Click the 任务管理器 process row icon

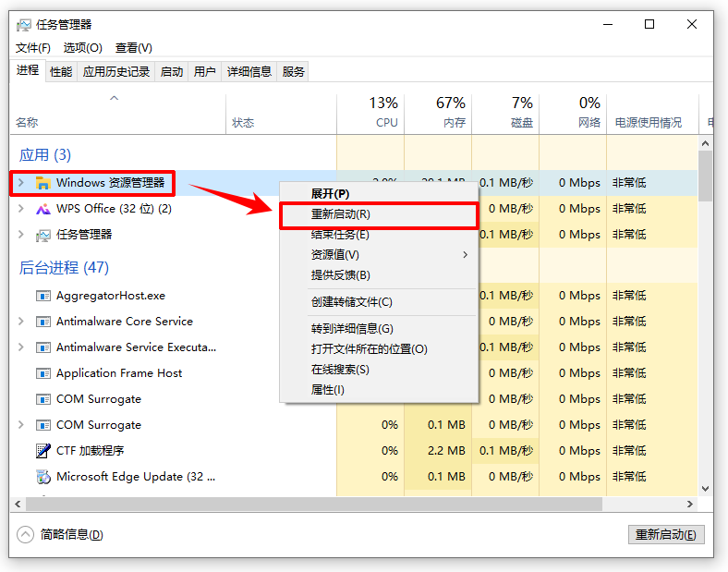click(43, 236)
